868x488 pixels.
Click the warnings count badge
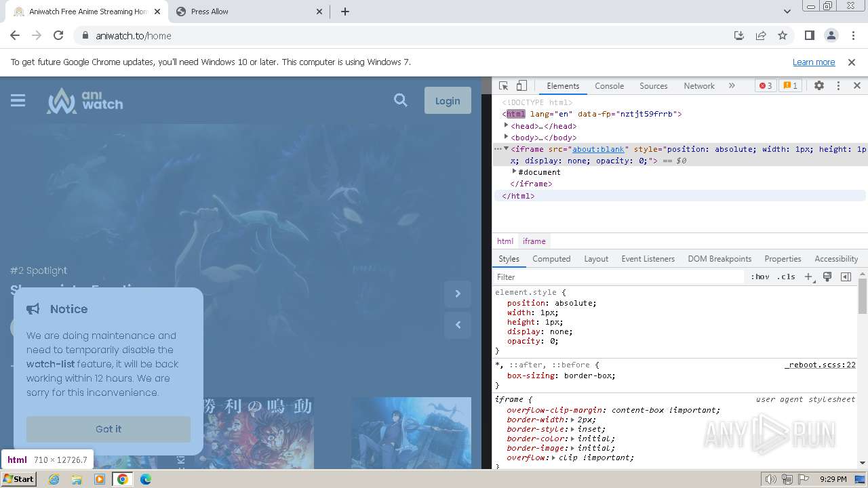791,86
